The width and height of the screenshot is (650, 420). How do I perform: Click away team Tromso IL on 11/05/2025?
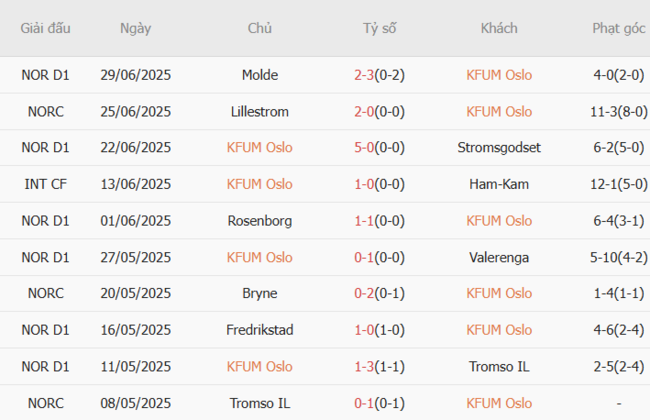[499, 367]
